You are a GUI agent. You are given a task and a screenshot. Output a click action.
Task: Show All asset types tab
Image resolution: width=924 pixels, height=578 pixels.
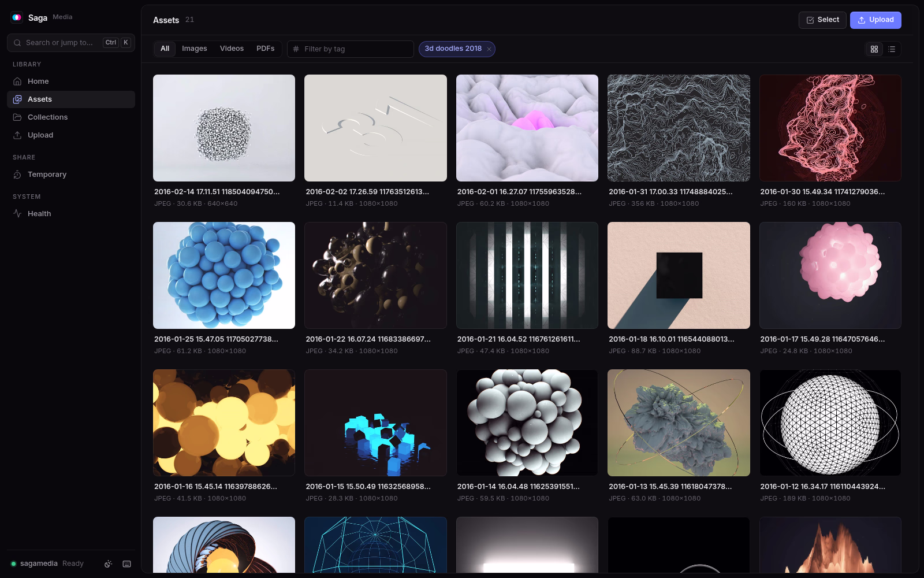pyautogui.click(x=165, y=49)
